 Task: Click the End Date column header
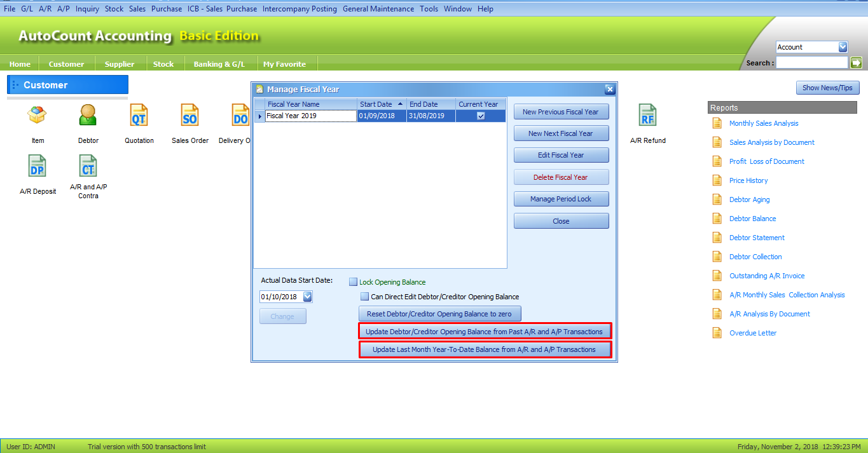pyautogui.click(x=431, y=104)
